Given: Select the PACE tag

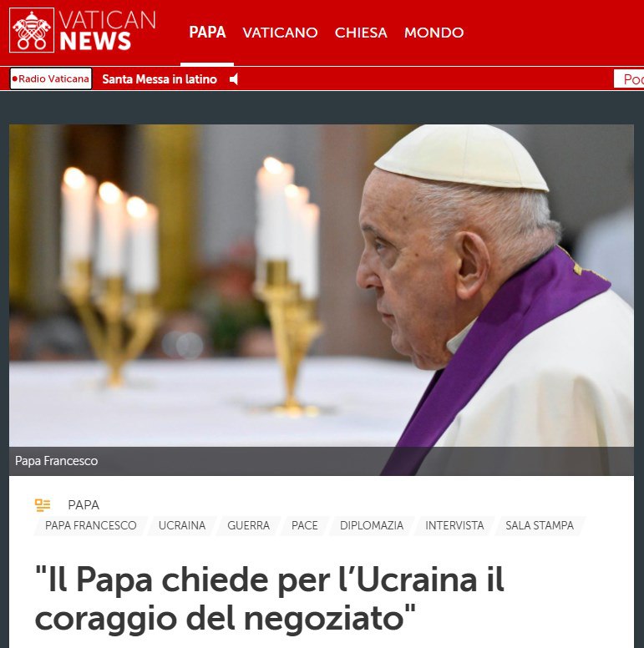Looking at the screenshot, I should [x=305, y=525].
